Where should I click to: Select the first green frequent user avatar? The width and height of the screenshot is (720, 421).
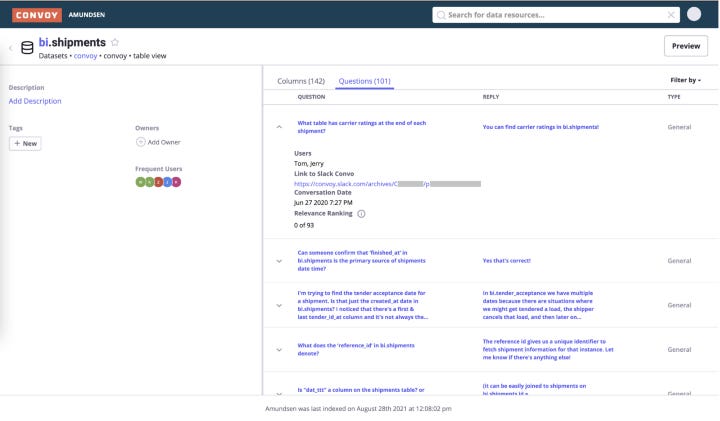tap(140, 182)
